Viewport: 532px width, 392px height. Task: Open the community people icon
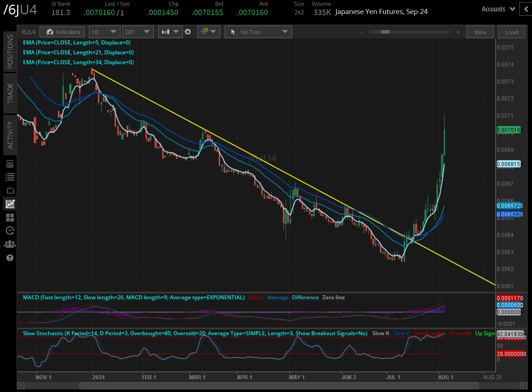tap(10, 244)
